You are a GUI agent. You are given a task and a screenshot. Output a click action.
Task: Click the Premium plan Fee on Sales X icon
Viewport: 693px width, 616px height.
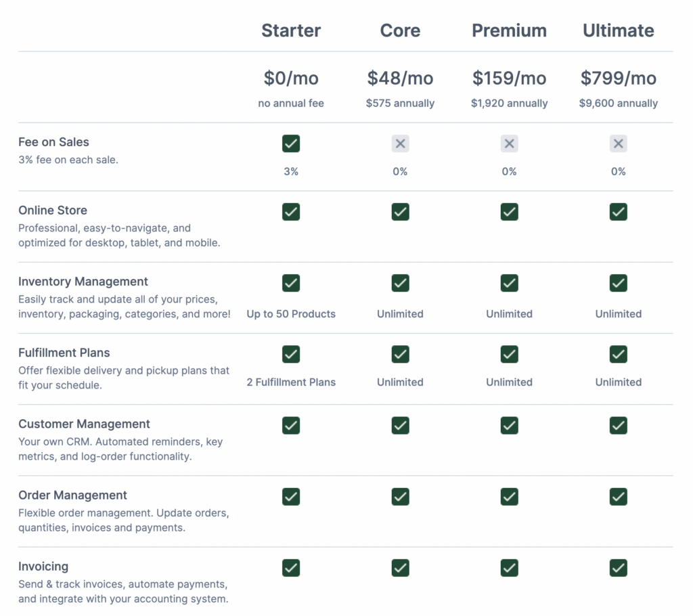pyautogui.click(x=509, y=144)
